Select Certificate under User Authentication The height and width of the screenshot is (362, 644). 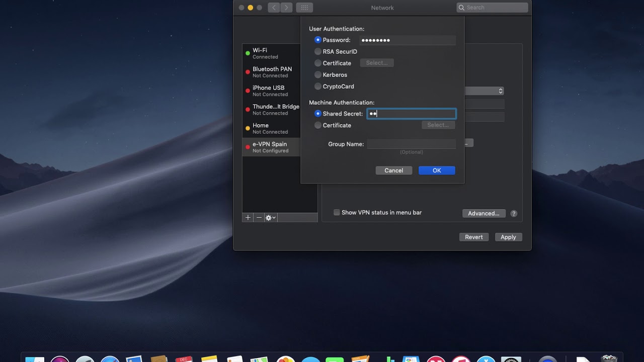tap(317, 63)
